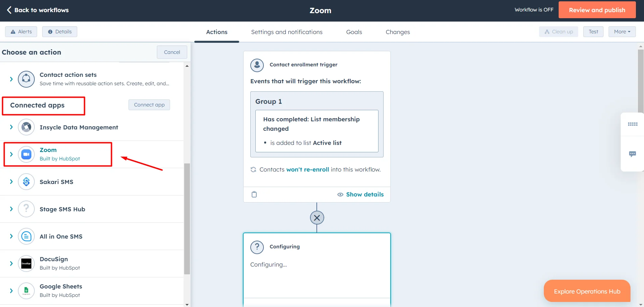Click the contact enrollment trigger avatar icon

257,65
